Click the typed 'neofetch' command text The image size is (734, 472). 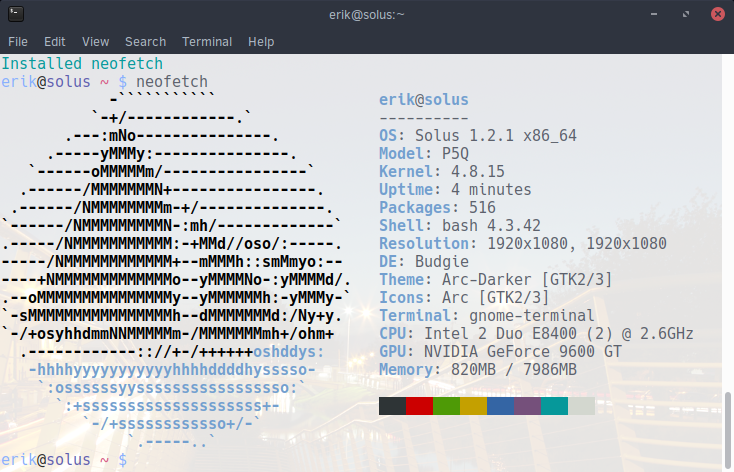tap(172, 81)
